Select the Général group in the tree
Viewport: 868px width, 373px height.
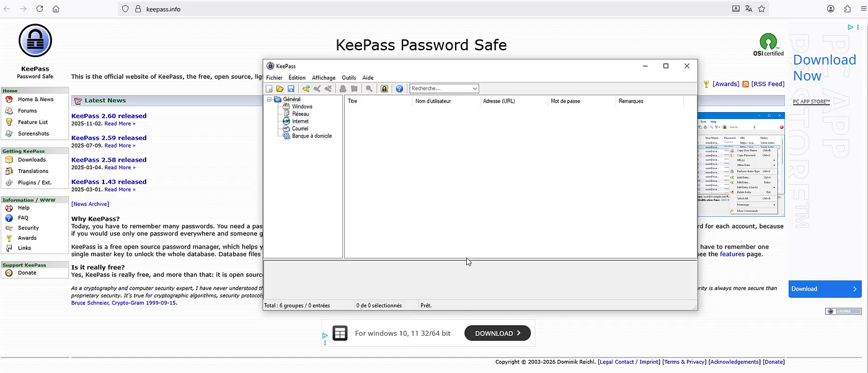(x=291, y=99)
